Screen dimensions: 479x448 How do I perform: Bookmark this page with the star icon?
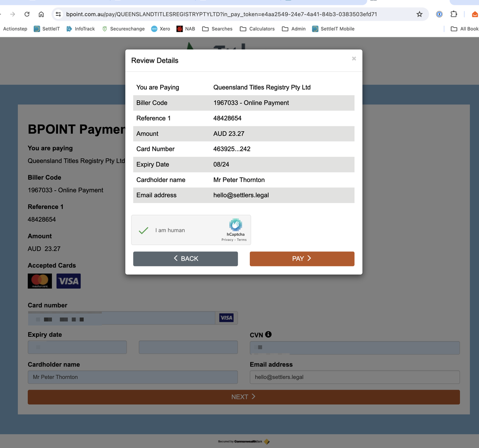point(420,14)
